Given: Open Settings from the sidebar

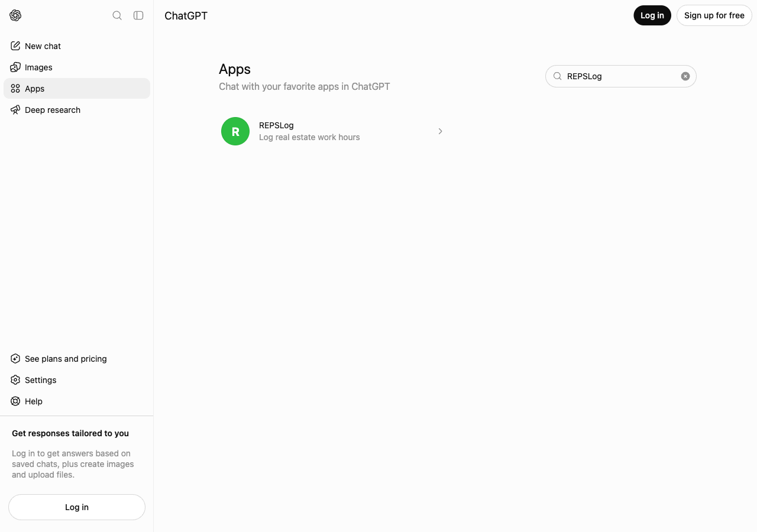Looking at the screenshot, I should click(77, 379).
